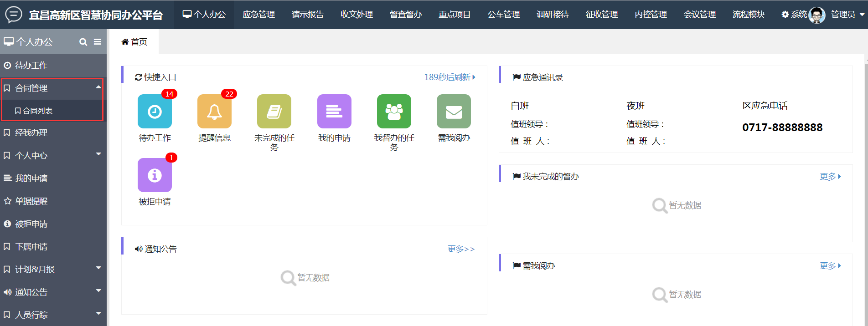Open 单据提醒 in the sidebar
Image resolution: width=868 pixels, height=326 pixels.
pos(53,201)
